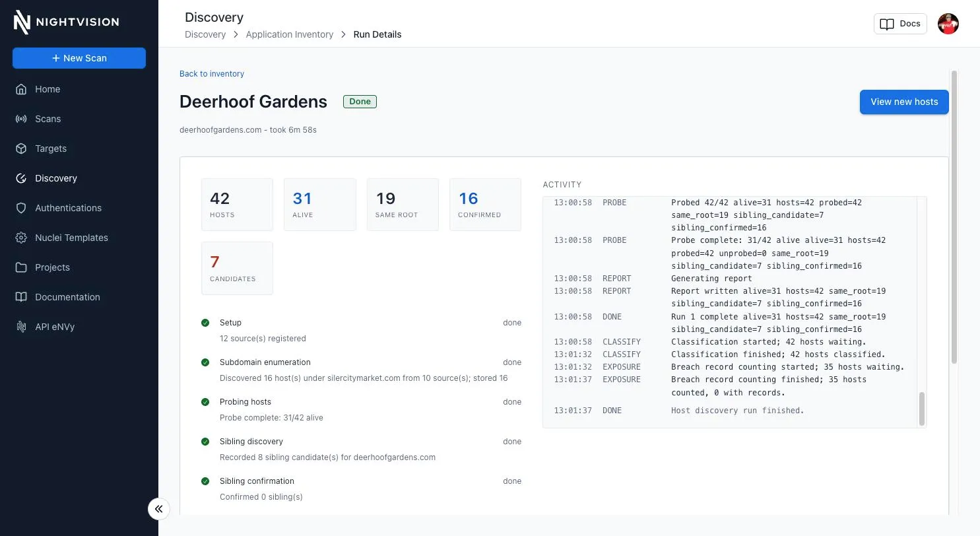This screenshot has width=980, height=536.
Task: Click the 31 Alive stat card
Action: (x=320, y=205)
